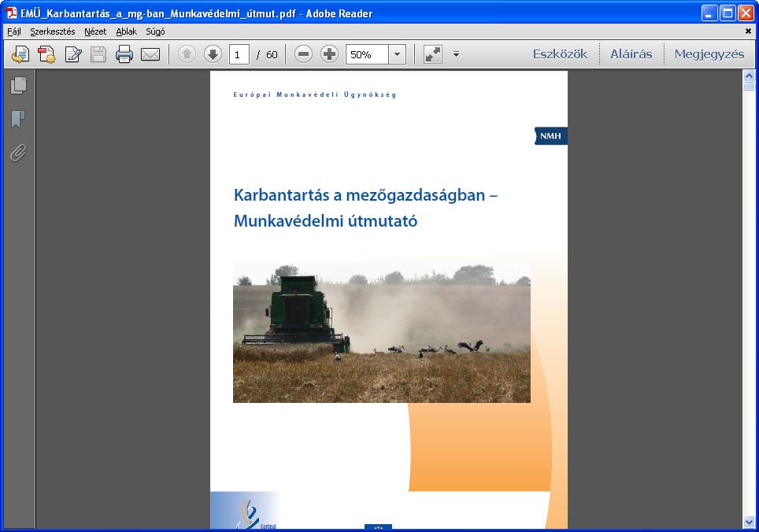Close the document with menu bar X
This screenshot has height=532, width=759.
pos(748,31)
